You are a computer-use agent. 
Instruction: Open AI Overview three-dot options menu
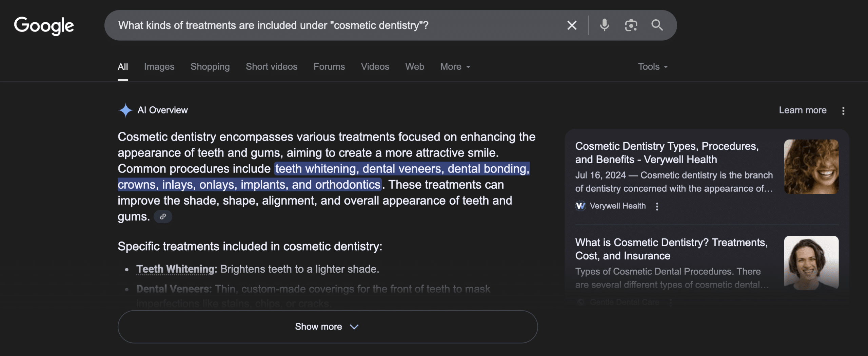pos(843,111)
